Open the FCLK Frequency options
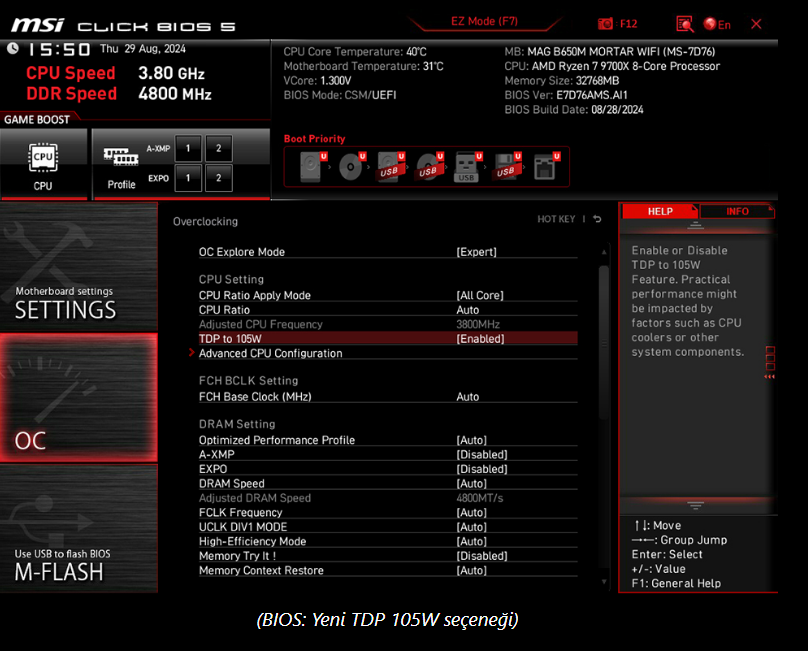Image resolution: width=808 pixels, height=651 pixels. click(x=388, y=512)
